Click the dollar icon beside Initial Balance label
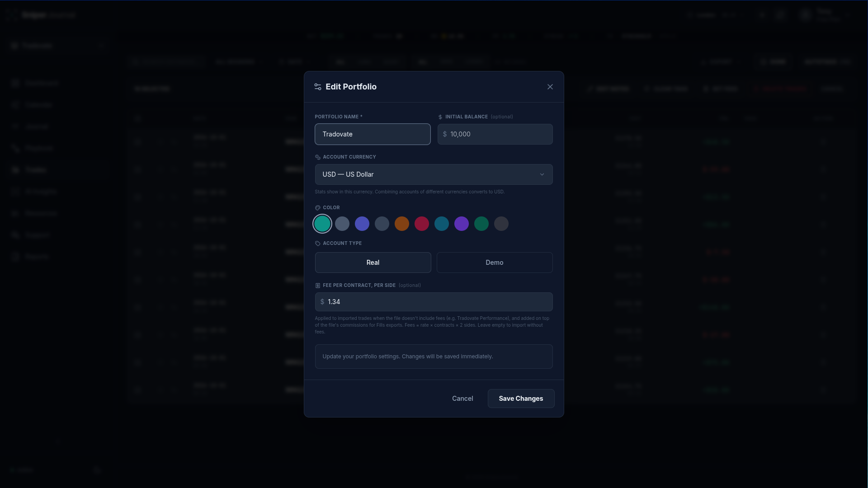Viewport: 868px width, 488px height. coord(440,117)
